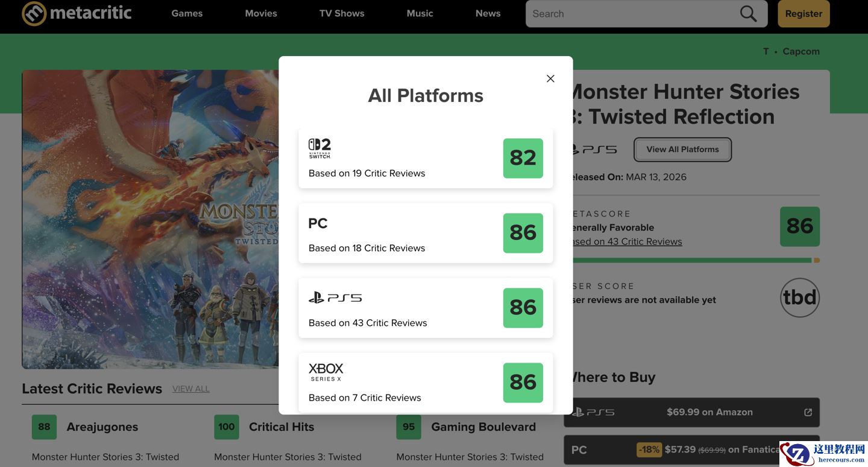Click the 86 score on the PS5 platform row

tap(523, 308)
